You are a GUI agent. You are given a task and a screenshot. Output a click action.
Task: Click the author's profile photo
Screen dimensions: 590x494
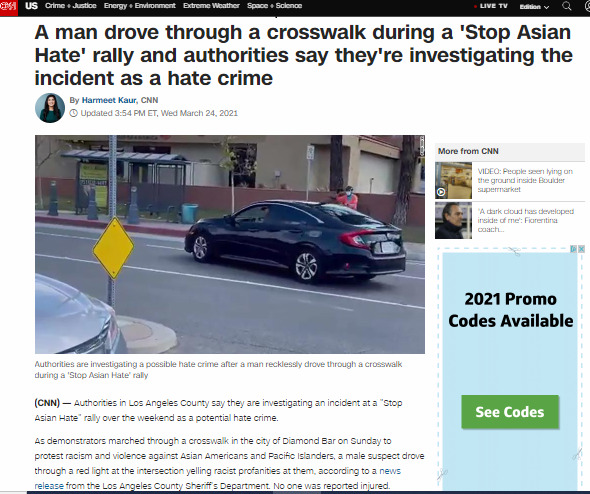pyautogui.click(x=50, y=108)
